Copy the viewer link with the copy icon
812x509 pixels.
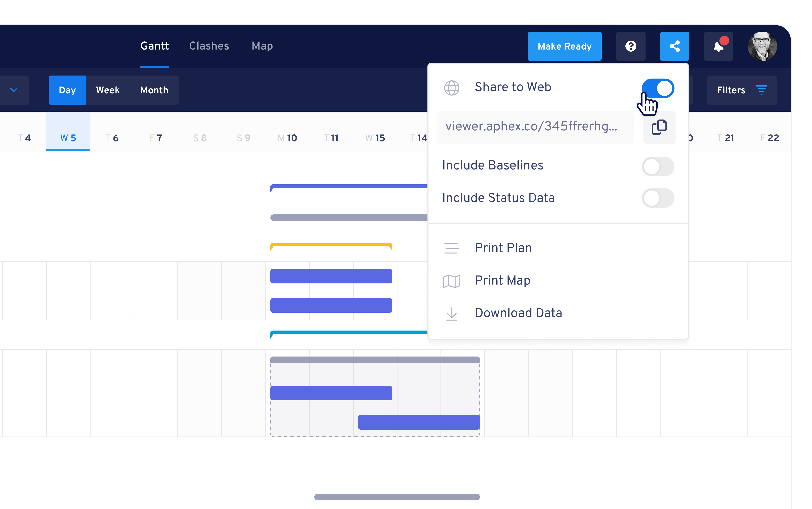pos(659,127)
